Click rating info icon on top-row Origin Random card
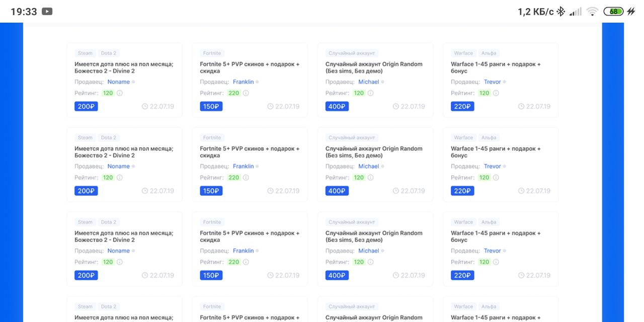The width and height of the screenshot is (644, 322). pyautogui.click(x=371, y=93)
